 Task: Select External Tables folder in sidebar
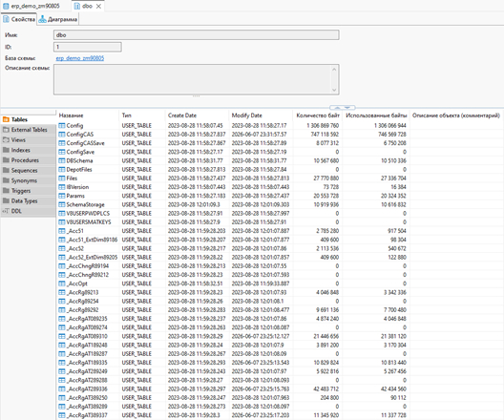coord(28,130)
